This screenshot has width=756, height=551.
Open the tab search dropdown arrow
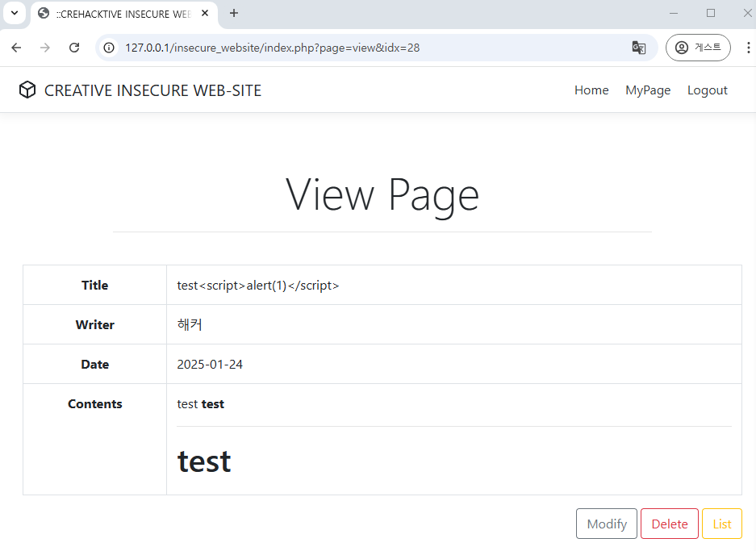(15, 13)
